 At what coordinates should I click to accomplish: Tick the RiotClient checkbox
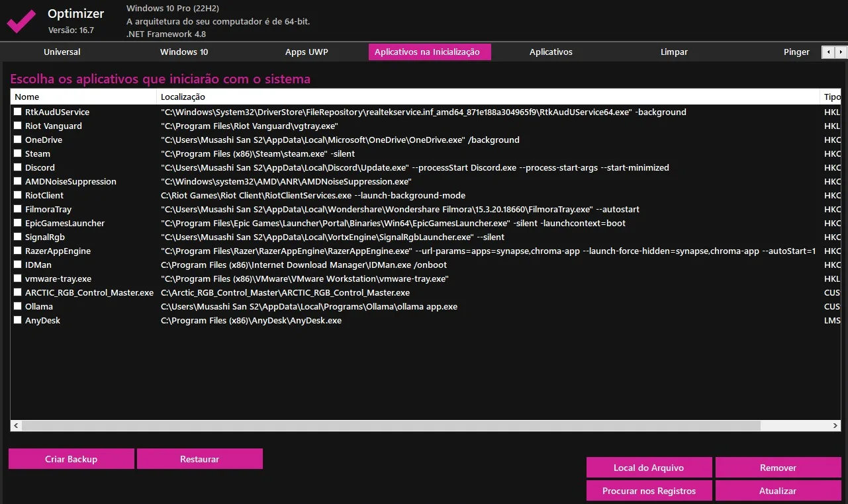click(x=18, y=196)
